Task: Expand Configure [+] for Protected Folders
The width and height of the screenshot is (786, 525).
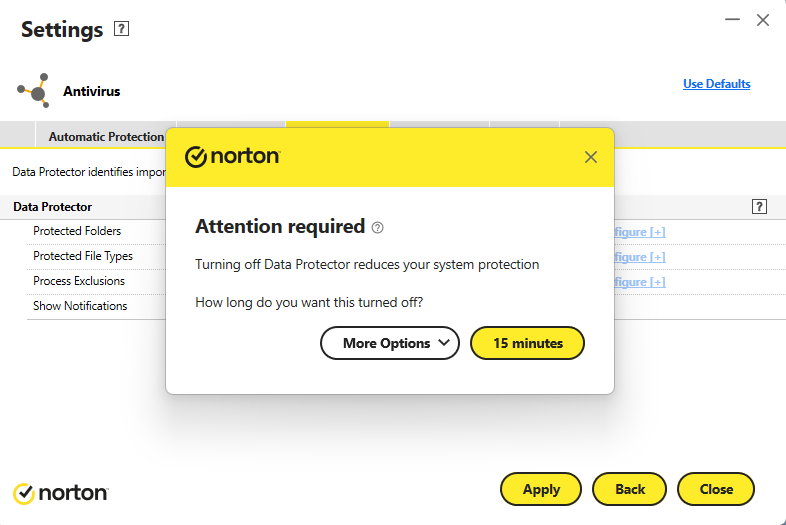Action: 640,232
